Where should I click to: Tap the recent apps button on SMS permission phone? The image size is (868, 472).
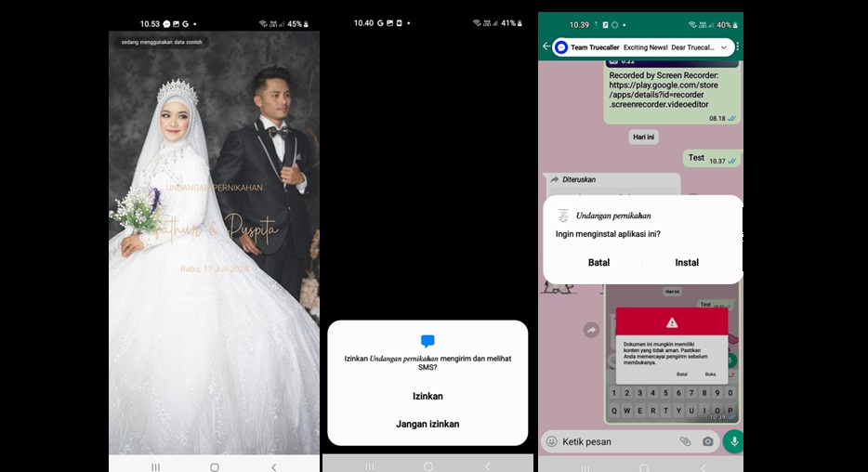coord(370,466)
